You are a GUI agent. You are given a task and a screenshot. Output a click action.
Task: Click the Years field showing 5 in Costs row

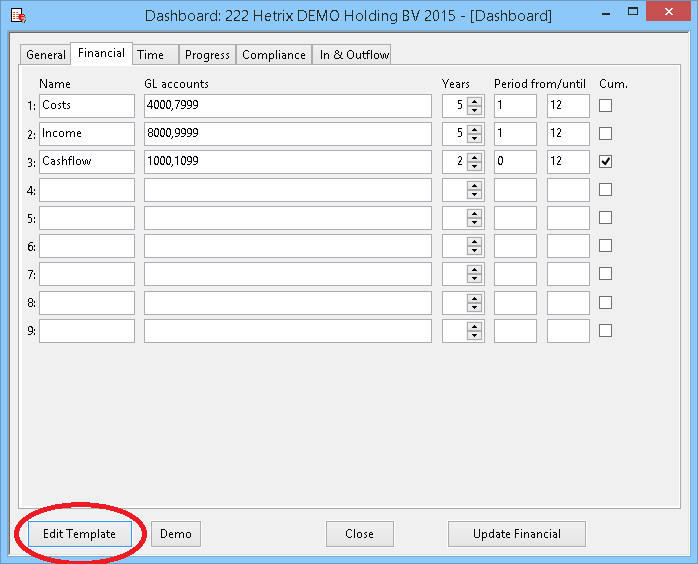coord(455,105)
